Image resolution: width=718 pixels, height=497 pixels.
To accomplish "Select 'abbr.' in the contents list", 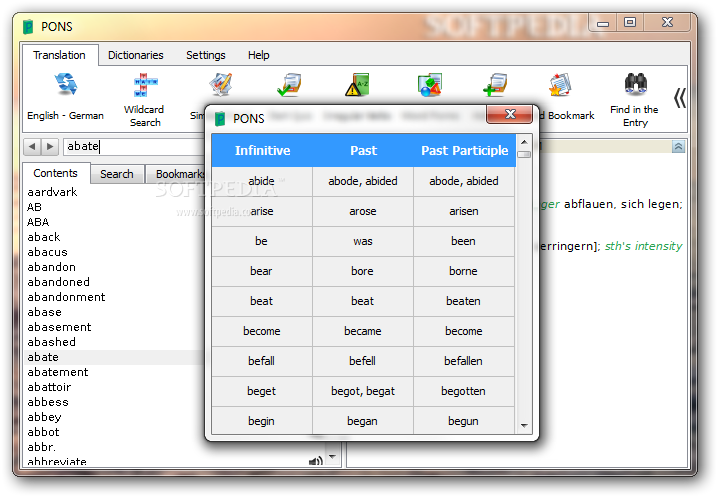I will click(42, 447).
